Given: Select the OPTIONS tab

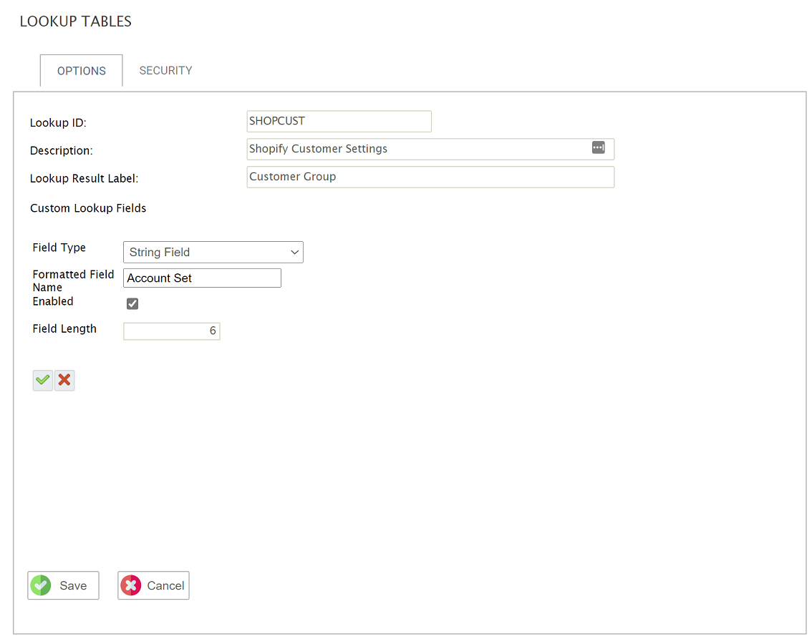Looking at the screenshot, I should pyautogui.click(x=82, y=71).
